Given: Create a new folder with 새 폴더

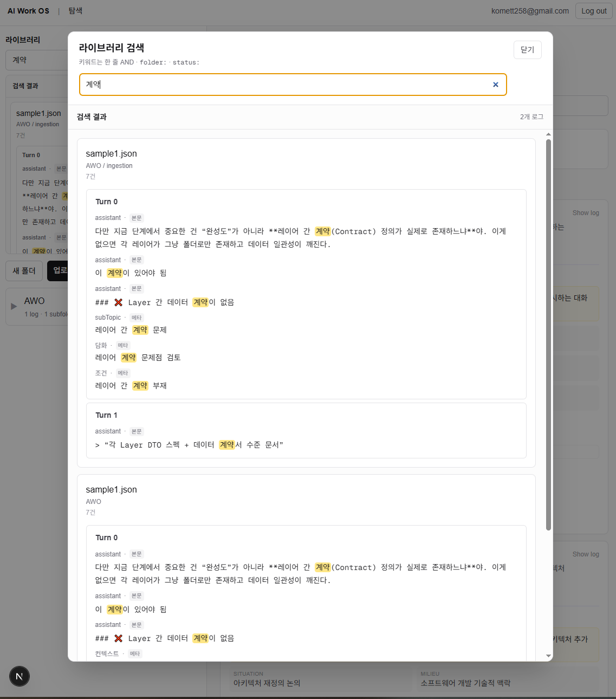Looking at the screenshot, I should point(24,271).
